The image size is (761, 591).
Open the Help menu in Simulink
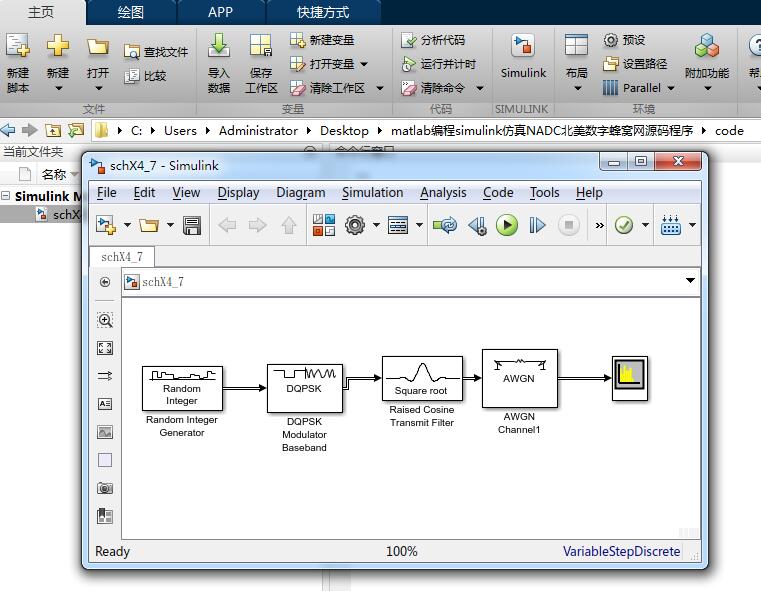[589, 193]
